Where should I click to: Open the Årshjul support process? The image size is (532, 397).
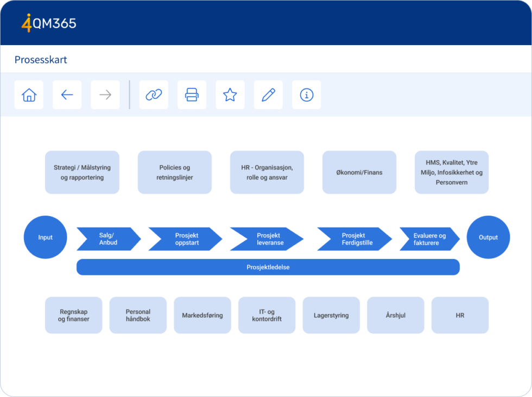tap(395, 315)
